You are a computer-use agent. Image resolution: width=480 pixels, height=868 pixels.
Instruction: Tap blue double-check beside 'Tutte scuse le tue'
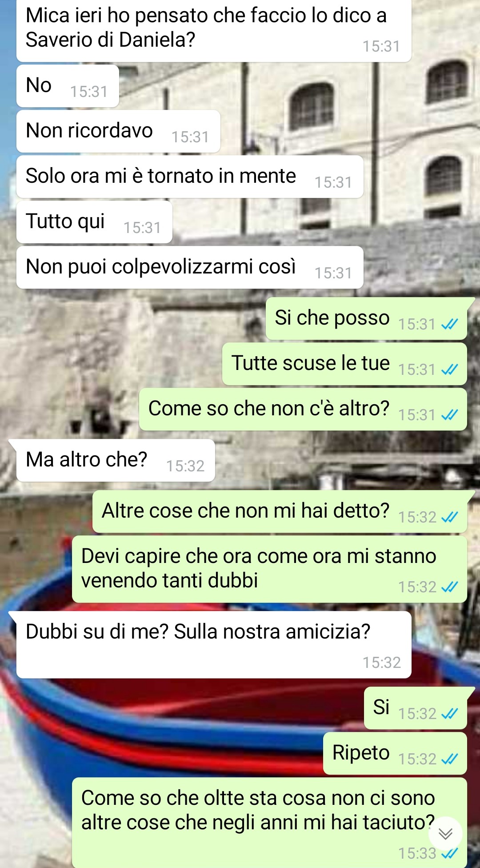(x=449, y=370)
